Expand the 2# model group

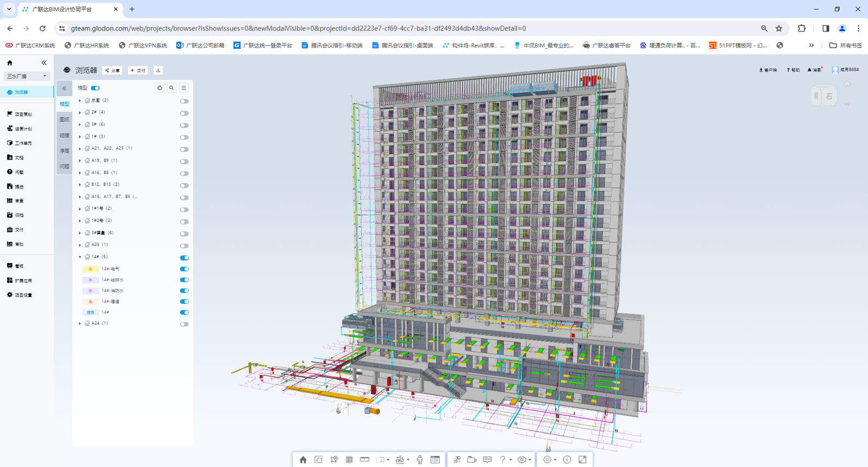coord(80,113)
